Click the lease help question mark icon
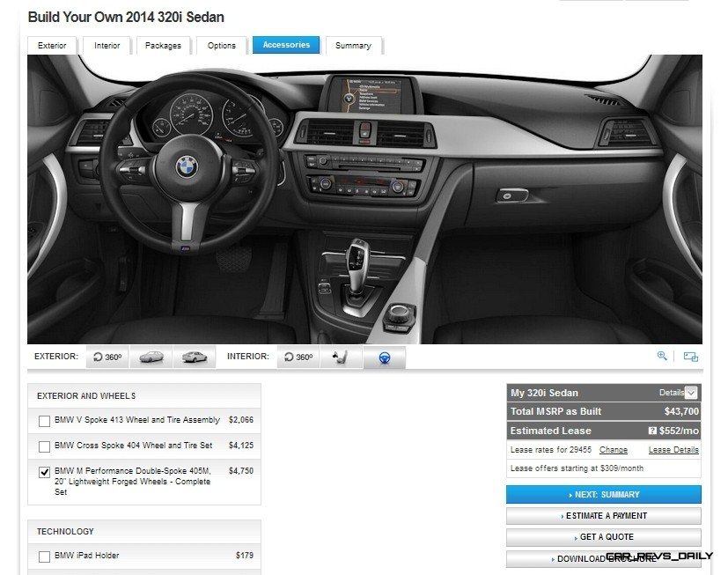728x575 pixels. [x=652, y=431]
